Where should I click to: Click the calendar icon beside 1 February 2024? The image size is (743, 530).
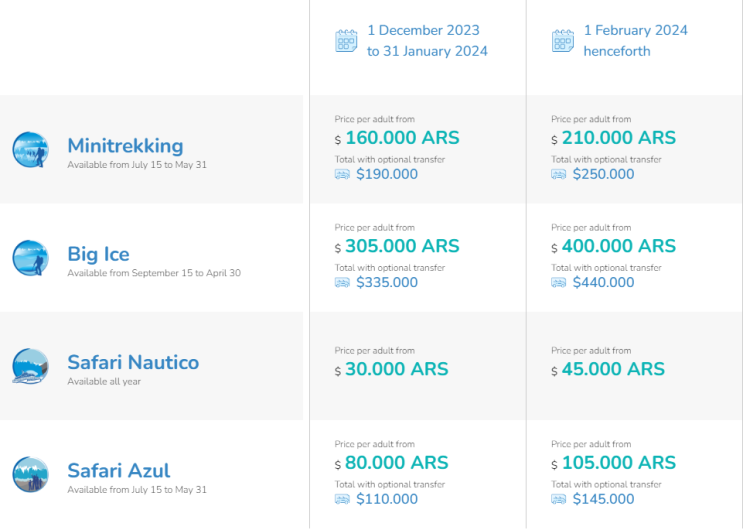pos(563,41)
